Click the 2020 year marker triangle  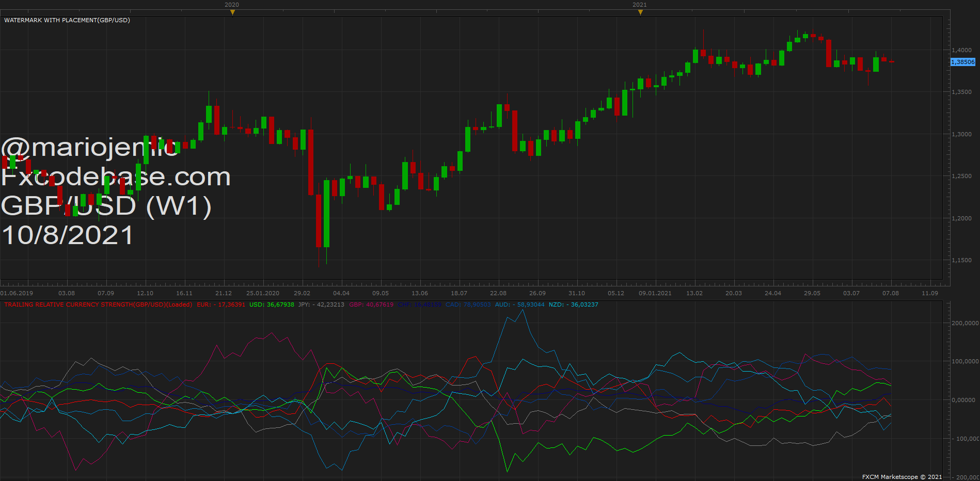coord(232,12)
